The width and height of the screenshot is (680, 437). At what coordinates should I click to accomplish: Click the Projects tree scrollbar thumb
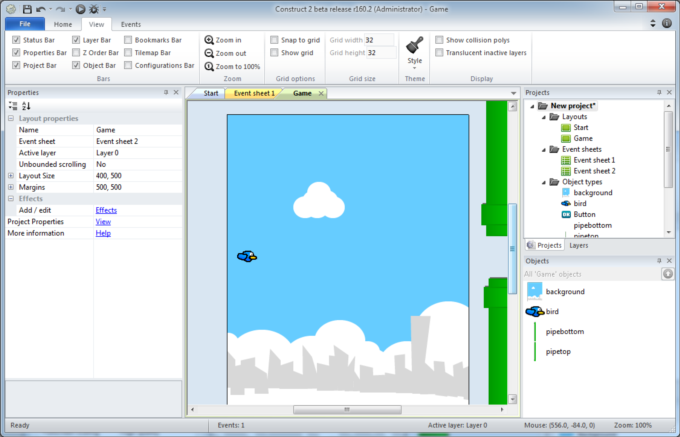coord(668,149)
